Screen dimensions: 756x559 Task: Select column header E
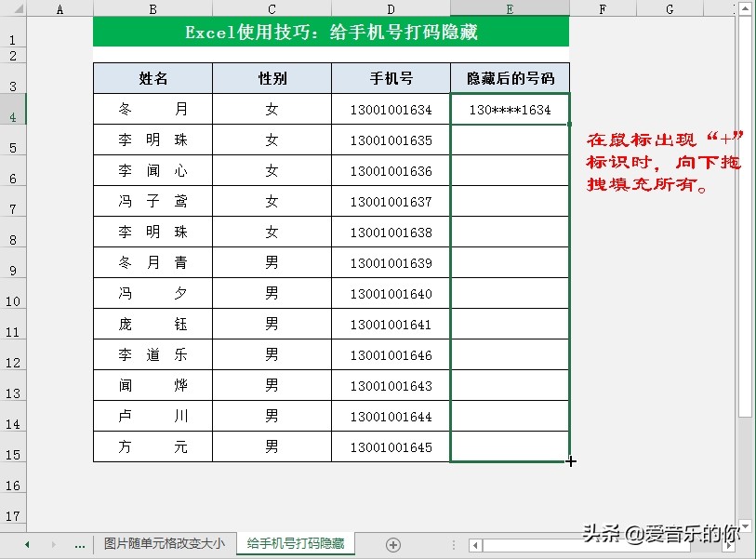tap(509, 8)
